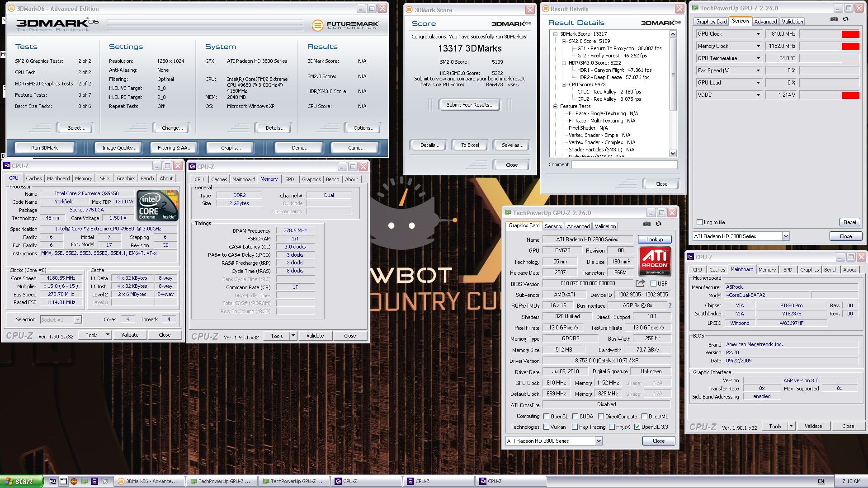This screenshot has height=488, width=868.
Task: Click the camera icon in GPU-Z Sensors window
Action: [x=834, y=19]
